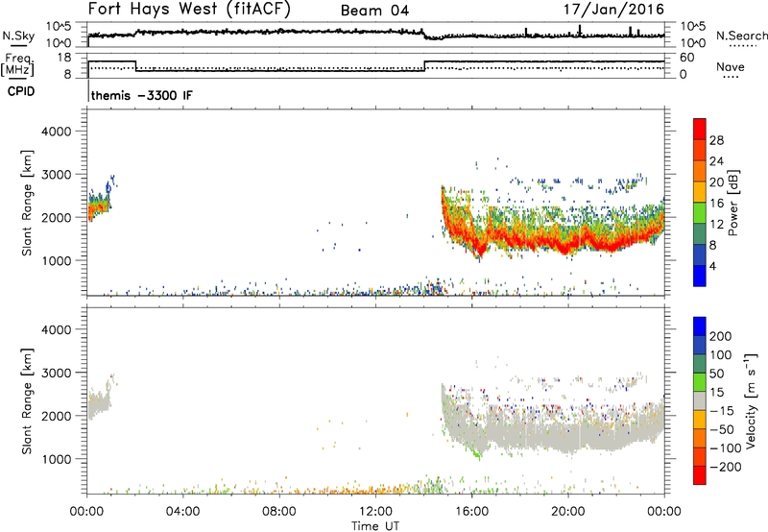Click the 1000 tick of velocity panel
The image size is (768, 532).
(57, 459)
